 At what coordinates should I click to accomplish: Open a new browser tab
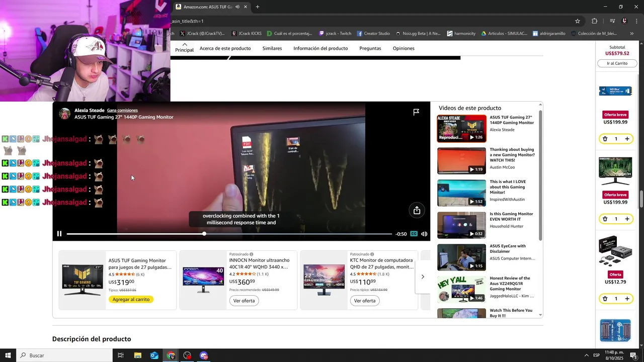258,7
